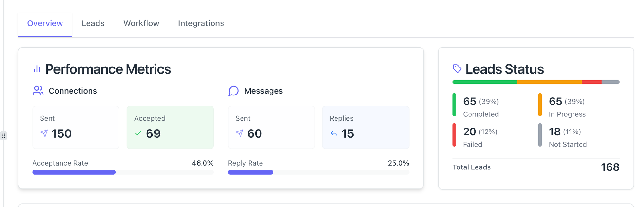Select the Integrations tab

(x=201, y=23)
